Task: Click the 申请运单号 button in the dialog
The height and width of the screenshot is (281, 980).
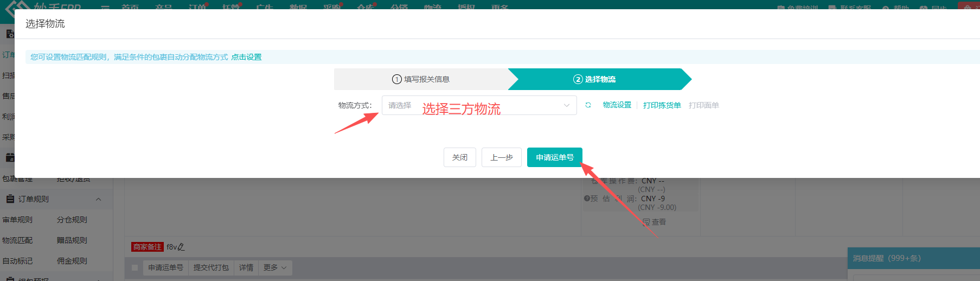Action: (555, 157)
